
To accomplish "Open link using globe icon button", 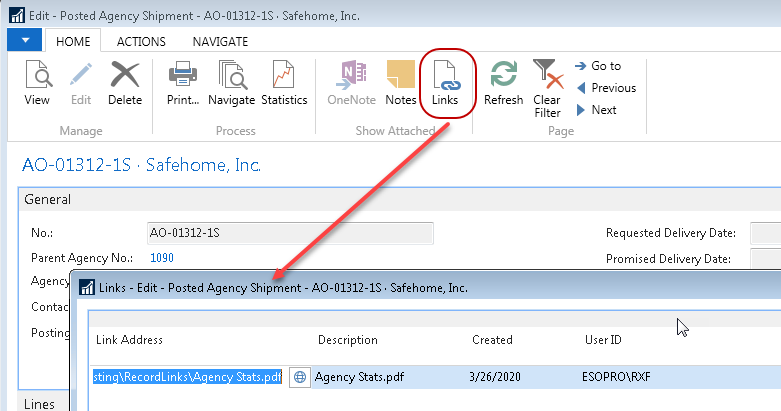I will [298, 378].
